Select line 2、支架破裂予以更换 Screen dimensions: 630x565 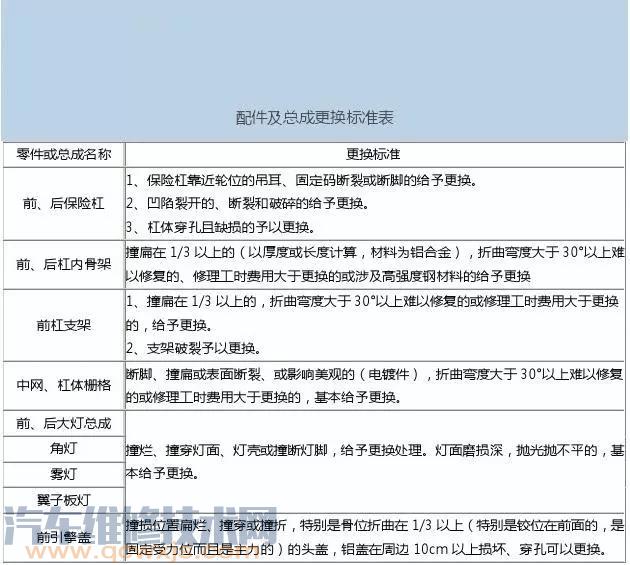coord(194,348)
